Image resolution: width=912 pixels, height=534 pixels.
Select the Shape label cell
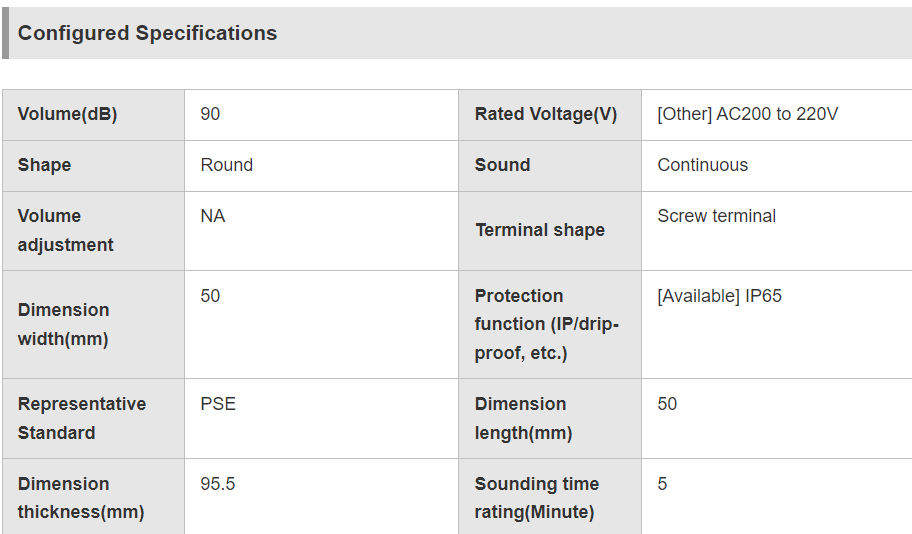94,166
